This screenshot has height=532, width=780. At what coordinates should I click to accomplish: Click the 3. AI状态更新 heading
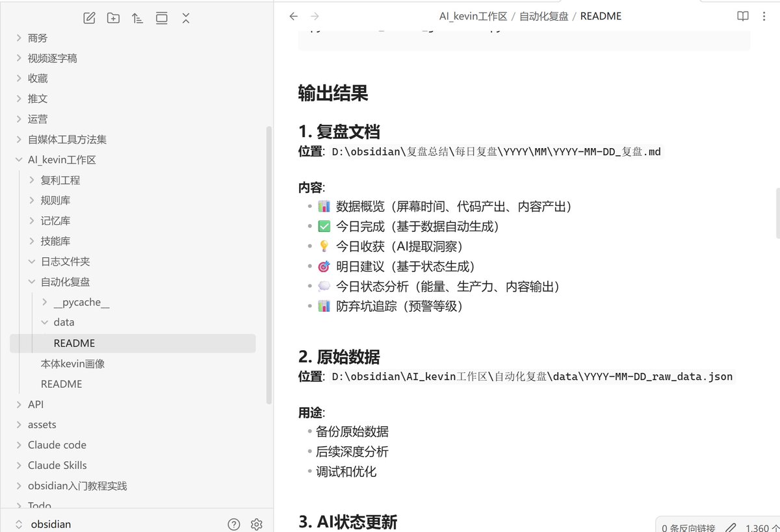point(348,522)
